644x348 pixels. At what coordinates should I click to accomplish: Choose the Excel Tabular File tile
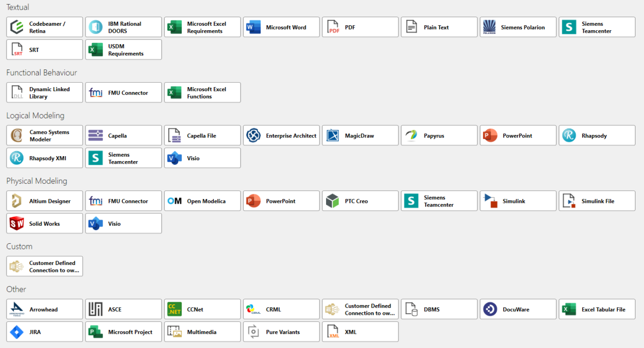[597, 309]
